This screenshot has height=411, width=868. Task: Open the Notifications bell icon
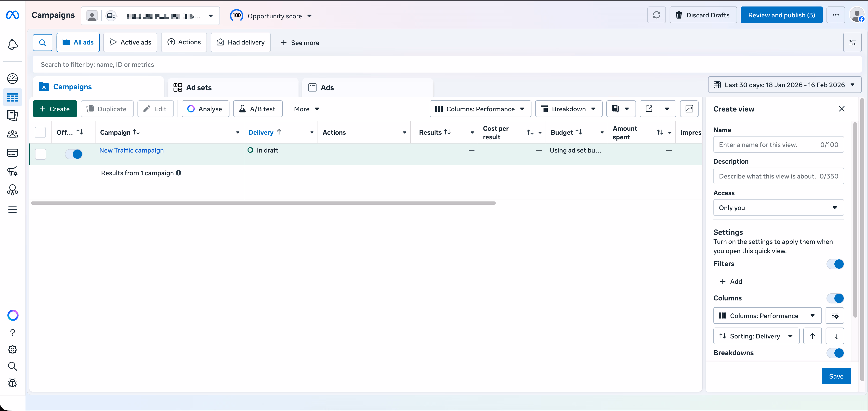click(13, 45)
